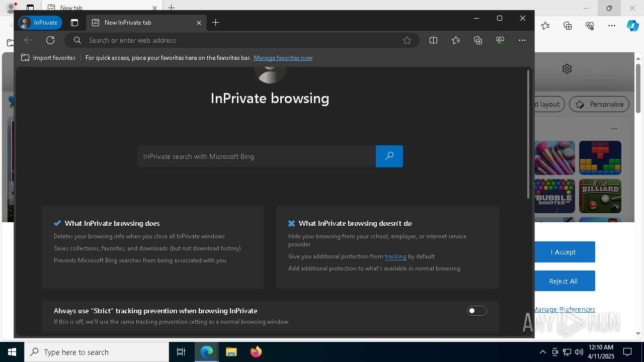Open the ellipsis menu above the game tiles
The width and height of the screenshot is (644, 362).
point(614,129)
